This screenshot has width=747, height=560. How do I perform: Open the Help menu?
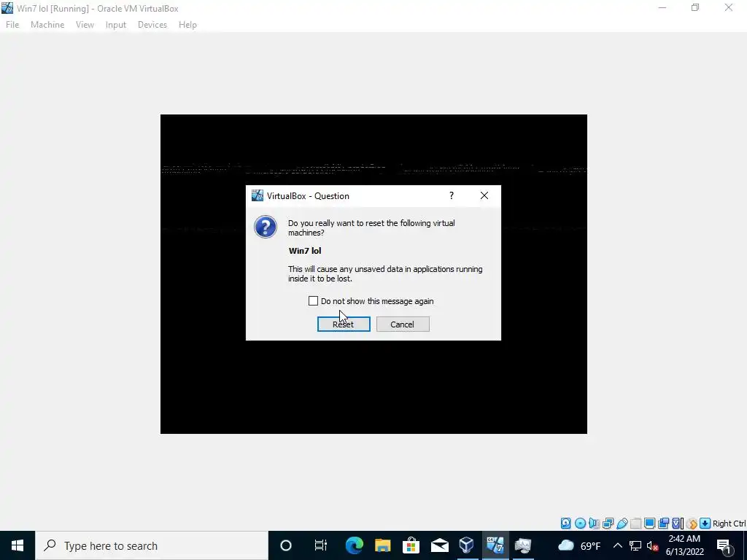(187, 25)
